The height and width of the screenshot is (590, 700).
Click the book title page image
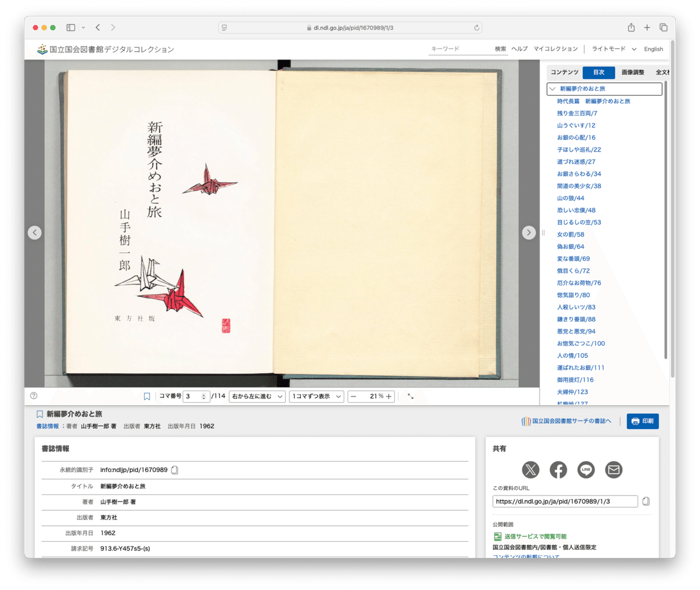click(170, 223)
